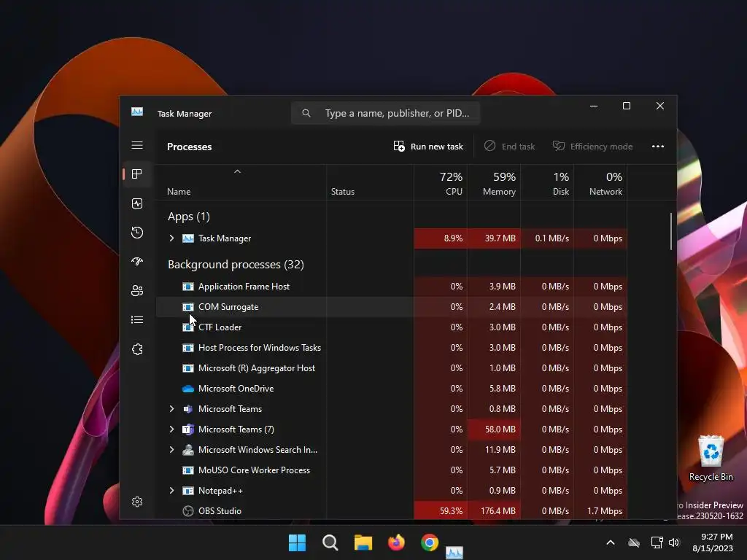Open clock and date flyout

click(713, 542)
